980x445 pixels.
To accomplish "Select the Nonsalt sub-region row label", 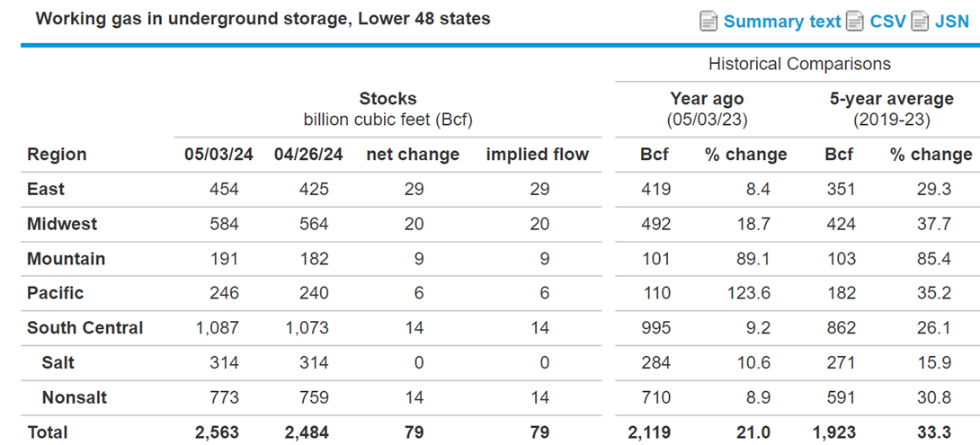I will [x=75, y=397].
